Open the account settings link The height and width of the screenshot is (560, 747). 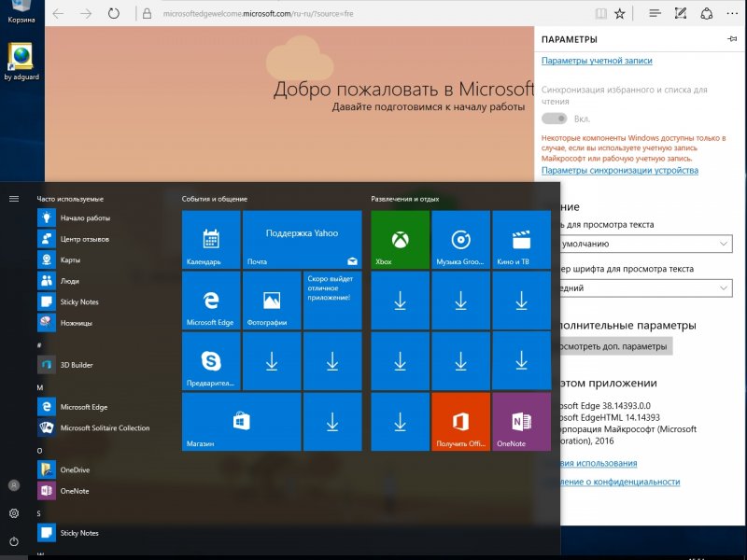click(597, 61)
